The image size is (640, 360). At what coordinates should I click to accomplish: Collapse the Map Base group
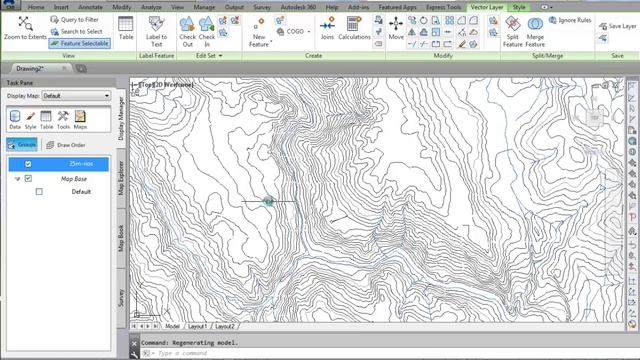[18, 179]
